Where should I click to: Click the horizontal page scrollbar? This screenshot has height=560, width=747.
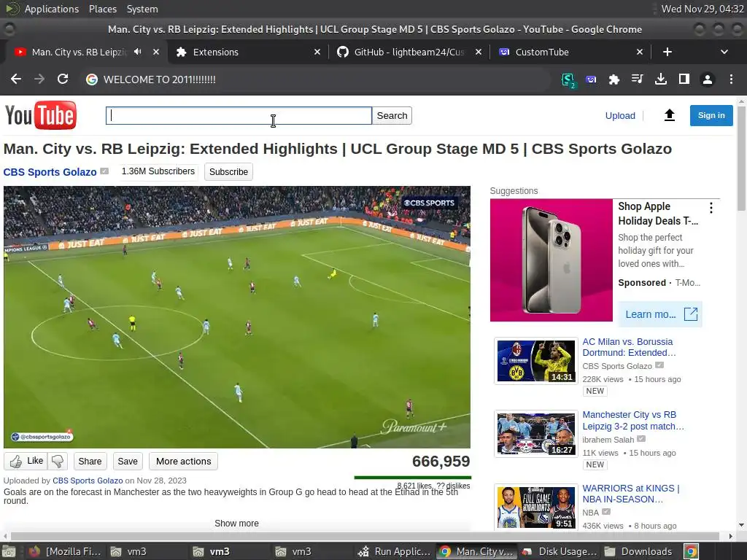365,536
